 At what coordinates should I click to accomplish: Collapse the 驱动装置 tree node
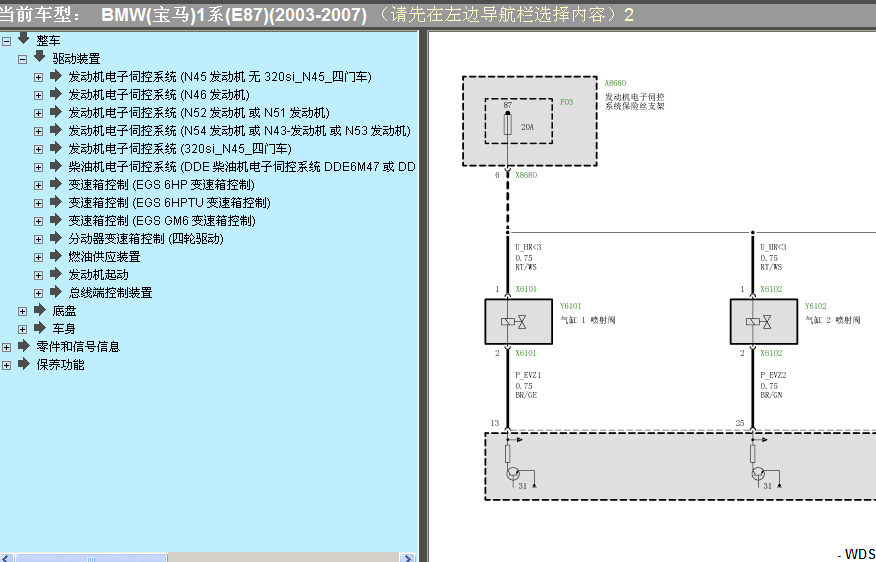coord(22,59)
